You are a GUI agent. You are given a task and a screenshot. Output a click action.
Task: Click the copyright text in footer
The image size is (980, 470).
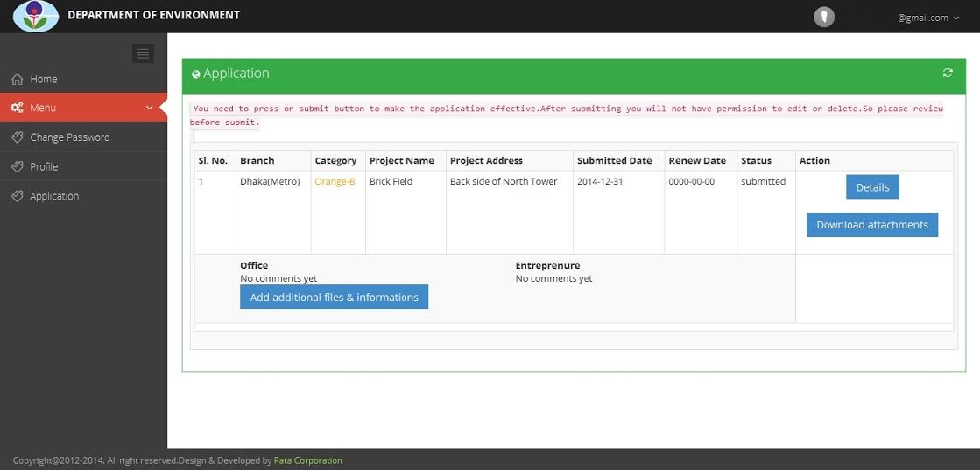[x=143, y=460]
